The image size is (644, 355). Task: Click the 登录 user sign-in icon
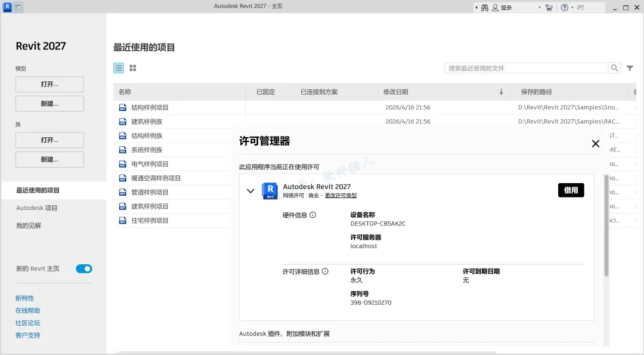496,7
